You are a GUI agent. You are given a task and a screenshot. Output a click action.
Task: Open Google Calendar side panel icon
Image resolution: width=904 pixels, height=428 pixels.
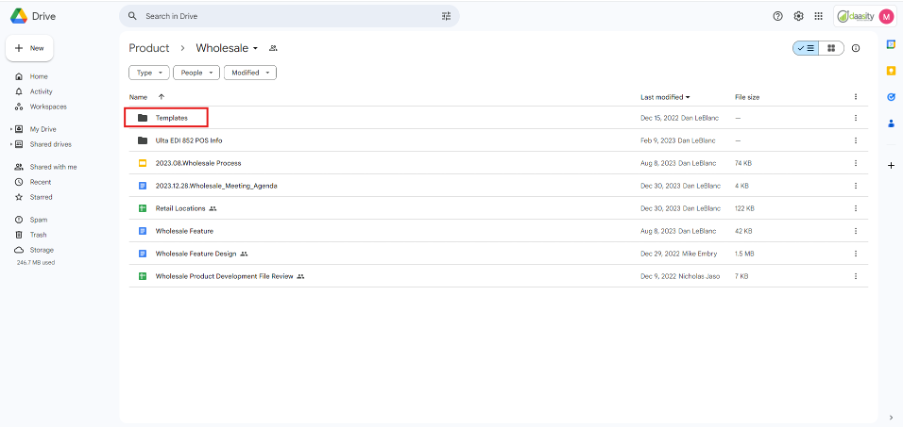891,45
